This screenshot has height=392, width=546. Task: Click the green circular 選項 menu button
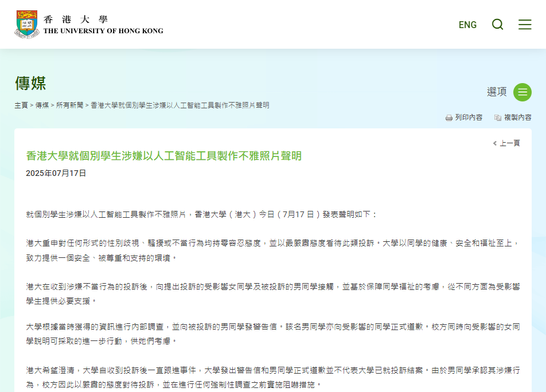coord(522,92)
